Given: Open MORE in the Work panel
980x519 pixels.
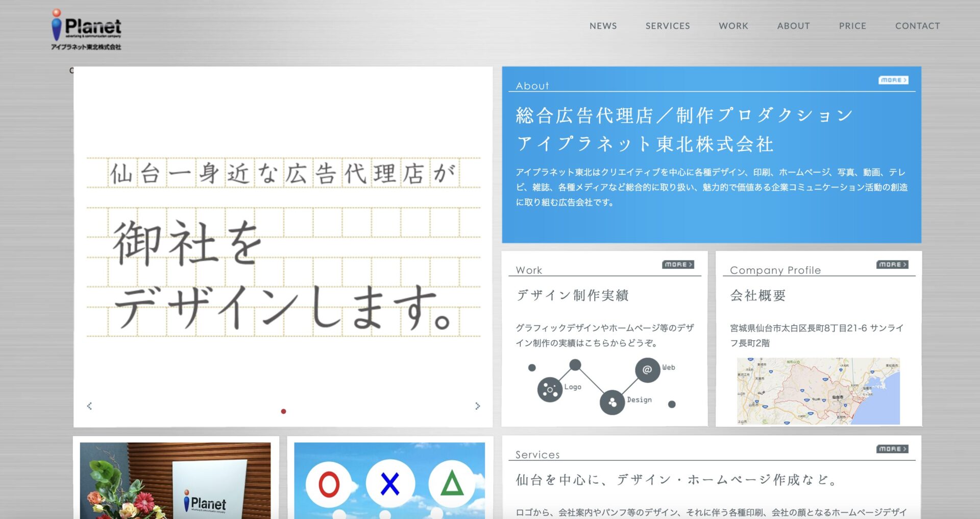Looking at the screenshot, I should point(678,265).
